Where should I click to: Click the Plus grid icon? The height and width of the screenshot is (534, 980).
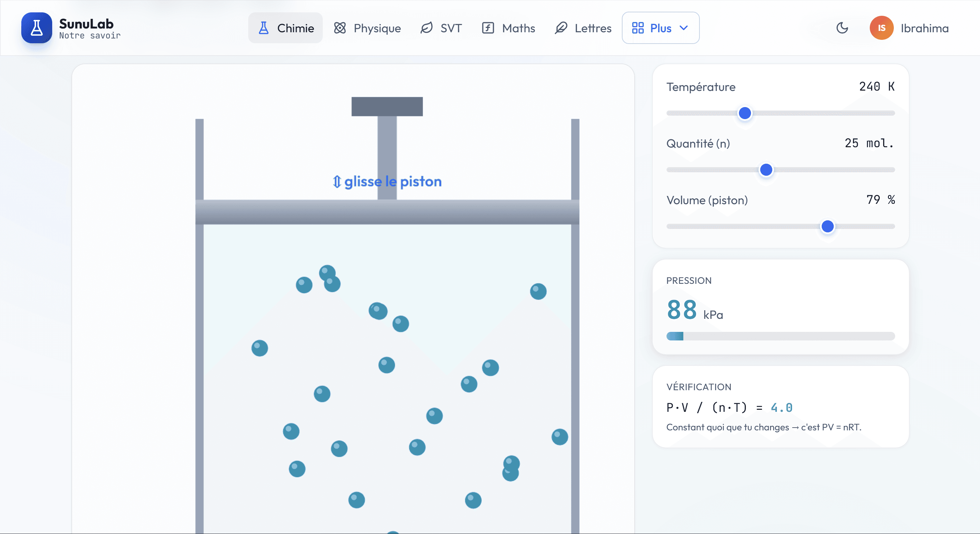point(638,28)
